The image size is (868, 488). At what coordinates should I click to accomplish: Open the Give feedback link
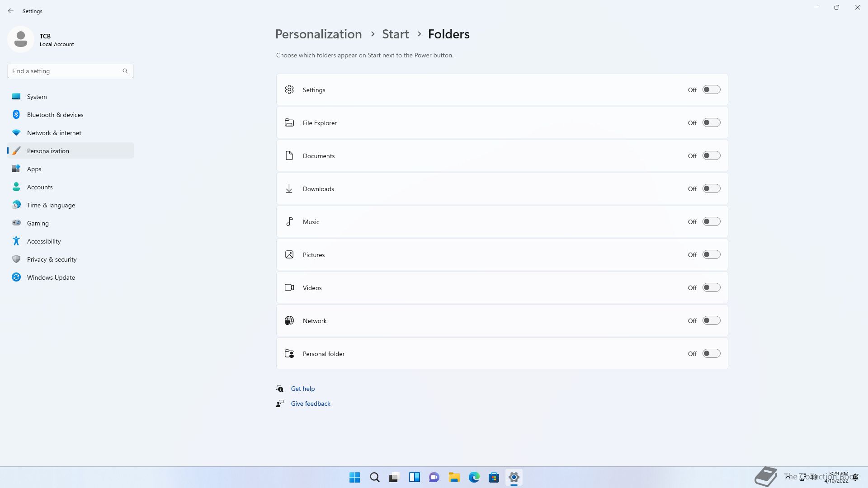pos(311,404)
